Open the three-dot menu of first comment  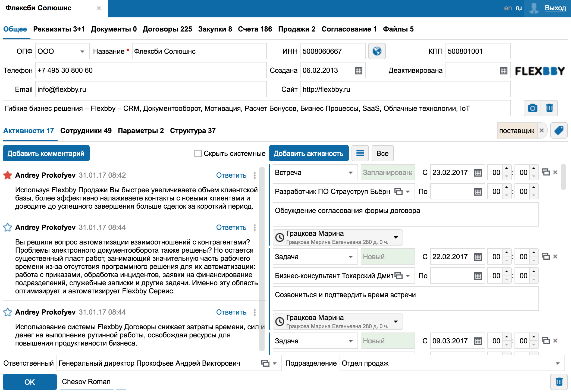255,175
